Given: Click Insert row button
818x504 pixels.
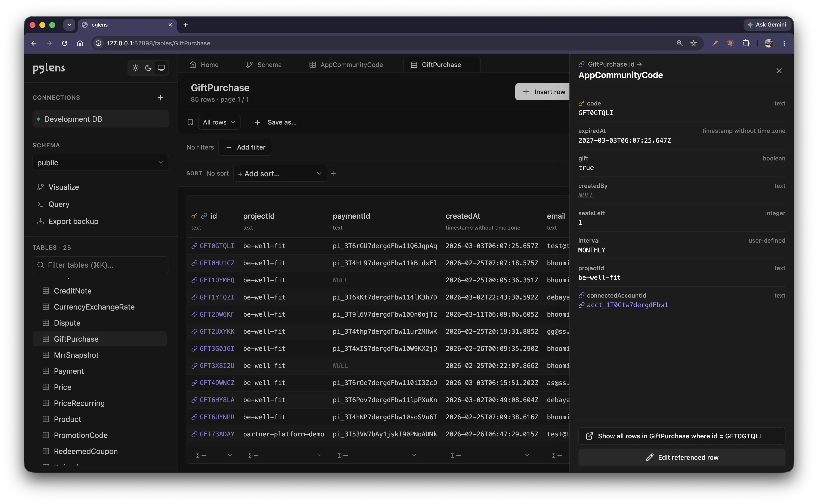Looking at the screenshot, I should tap(543, 92).
